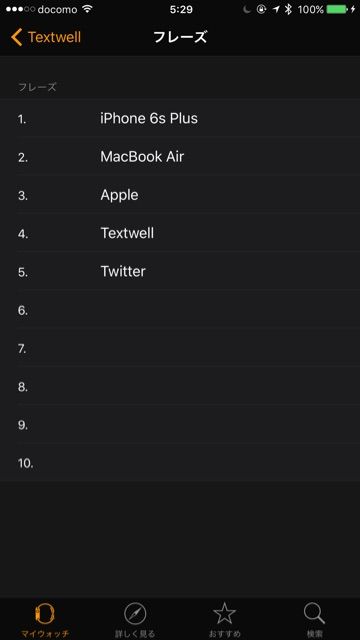
Task: Open the Featured star tab
Action: 224,613
